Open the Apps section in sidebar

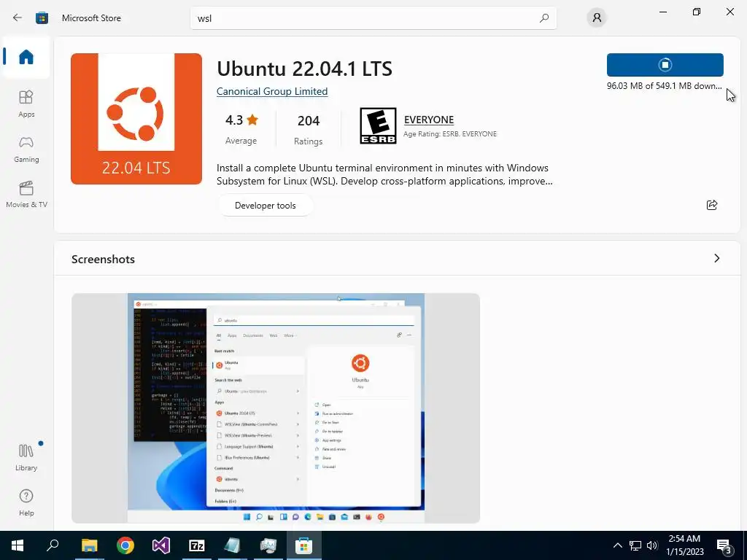(26, 104)
